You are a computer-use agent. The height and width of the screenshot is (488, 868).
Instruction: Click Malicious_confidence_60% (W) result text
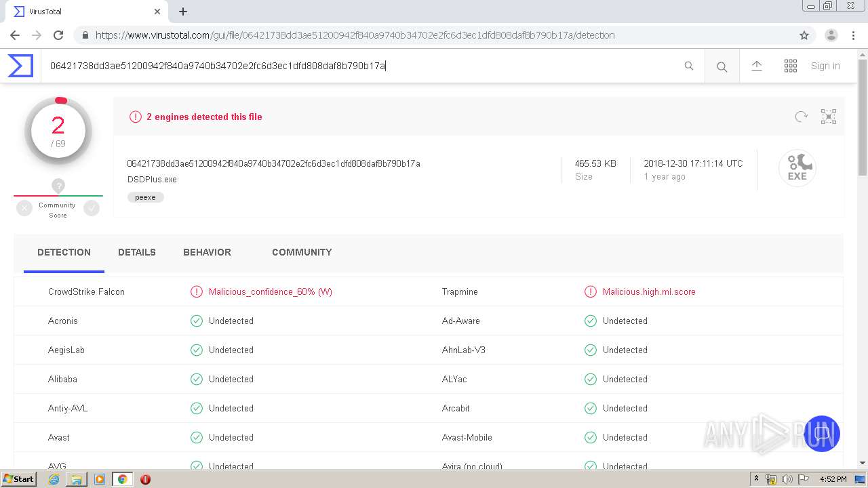click(271, 291)
